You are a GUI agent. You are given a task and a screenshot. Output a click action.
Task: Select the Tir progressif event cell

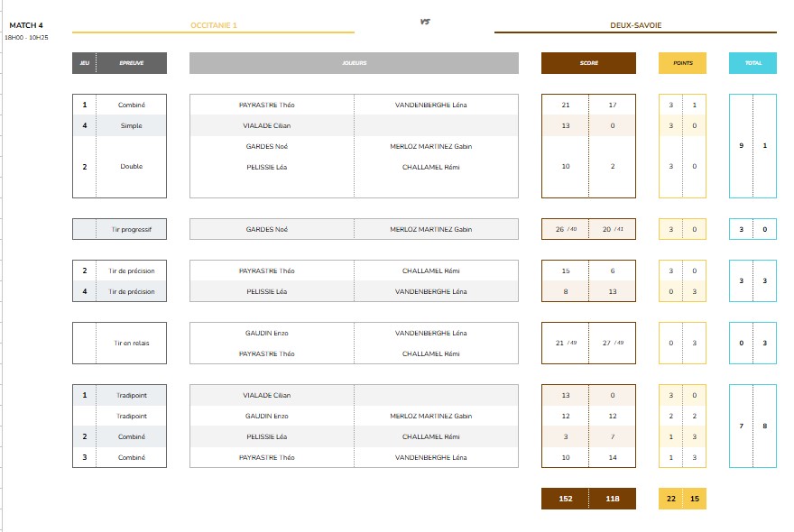[x=131, y=229]
